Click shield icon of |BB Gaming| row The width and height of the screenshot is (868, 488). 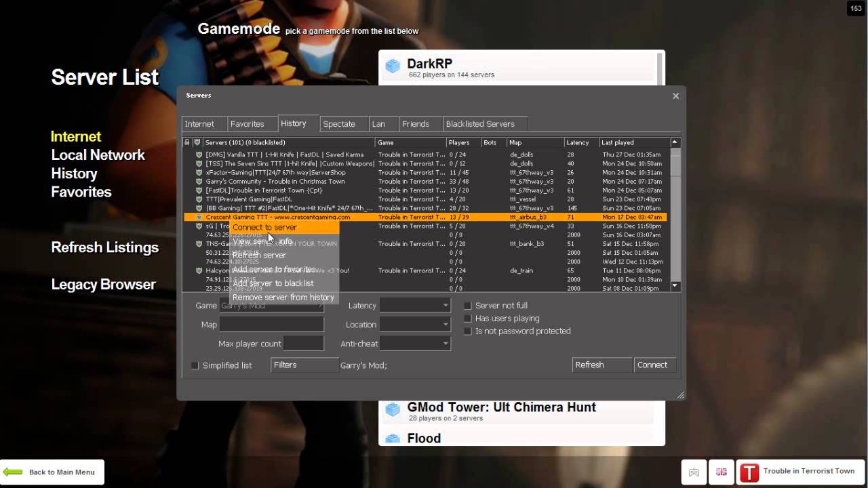(x=199, y=208)
